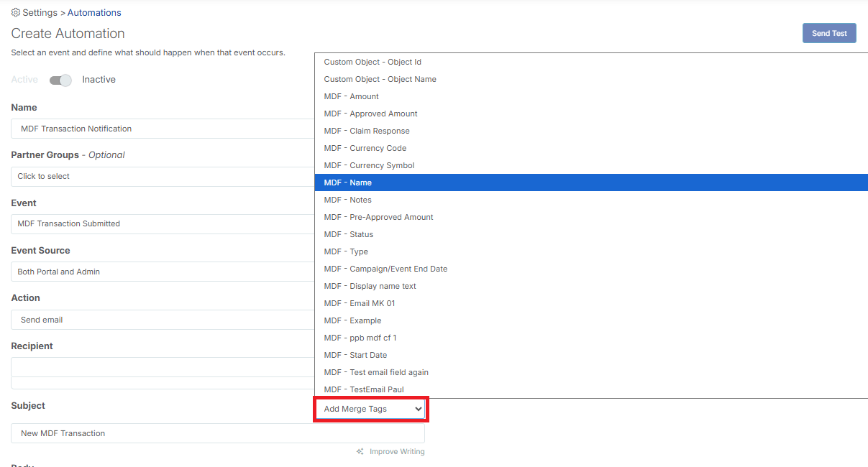Viewport: 868px width, 467px height.
Task: Open the Event Source dropdown
Action: point(163,272)
